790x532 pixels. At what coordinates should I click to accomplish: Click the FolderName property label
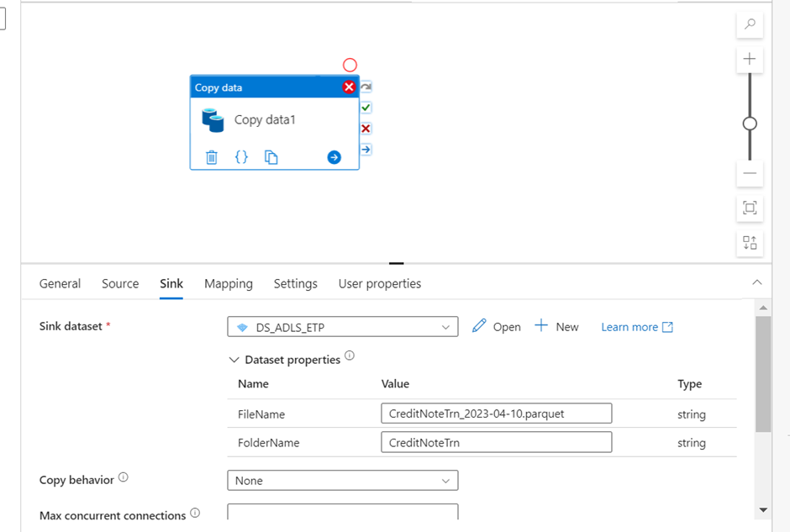click(269, 443)
